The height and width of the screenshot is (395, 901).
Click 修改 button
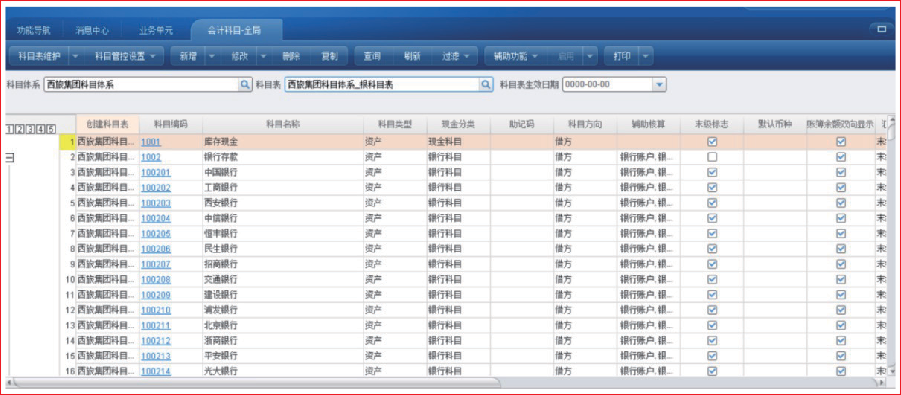[240, 56]
